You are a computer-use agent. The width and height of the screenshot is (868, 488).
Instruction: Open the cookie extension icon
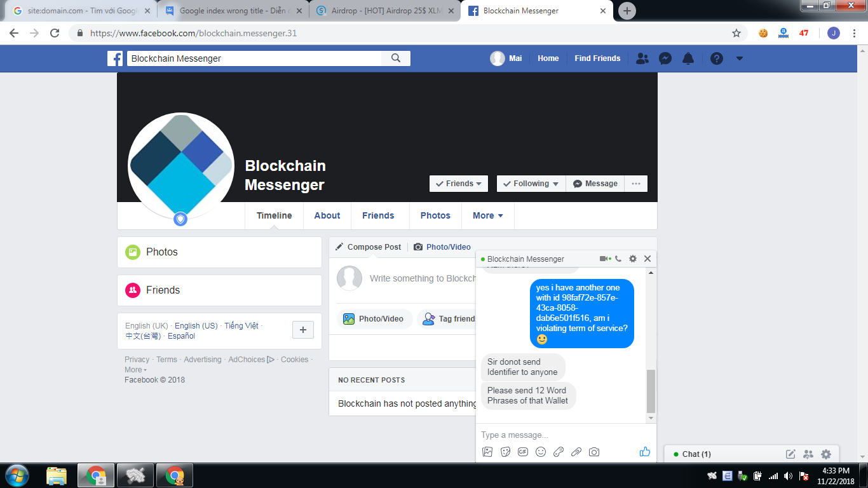(763, 33)
